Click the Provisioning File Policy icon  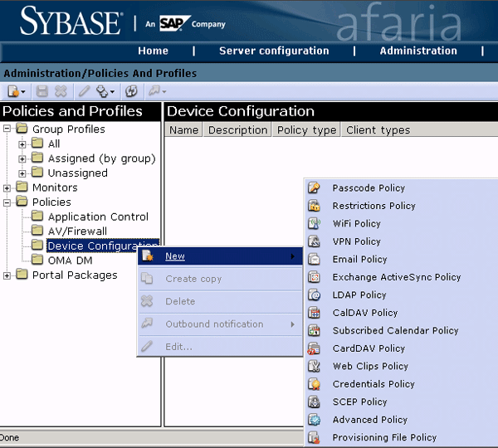314,437
